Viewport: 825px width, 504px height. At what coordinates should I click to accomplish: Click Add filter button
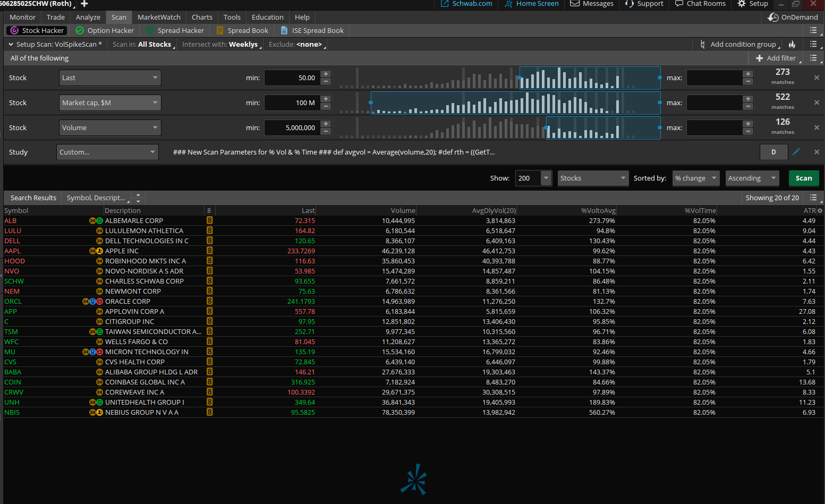coord(776,58)
